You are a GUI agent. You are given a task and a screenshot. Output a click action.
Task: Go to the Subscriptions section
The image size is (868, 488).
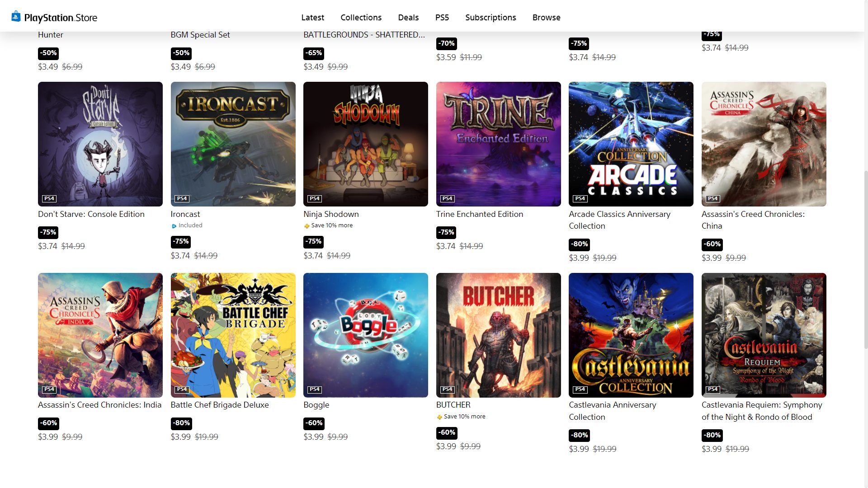pos(491,18)
